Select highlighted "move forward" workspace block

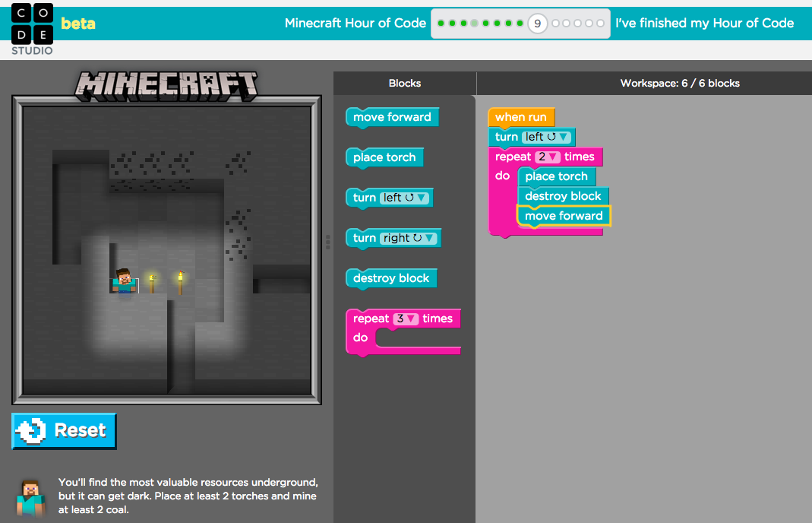point(564,216)
